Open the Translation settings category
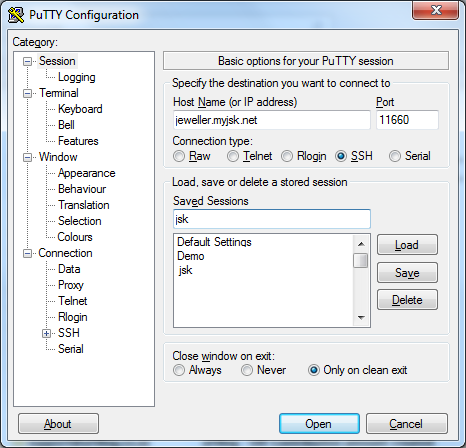The height and width of the screenshot is (448, 466). pyautogui.click(x=84, y=205)
